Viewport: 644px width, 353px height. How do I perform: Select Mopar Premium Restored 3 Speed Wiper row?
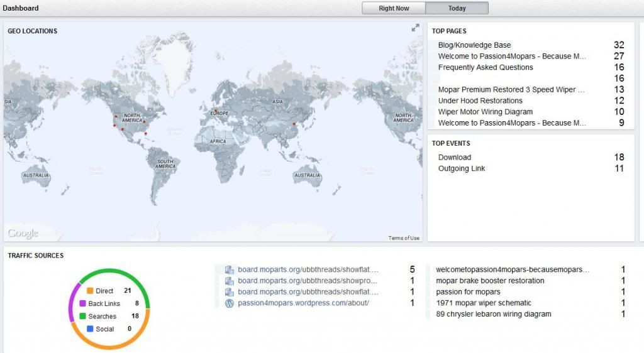[531, 89]
